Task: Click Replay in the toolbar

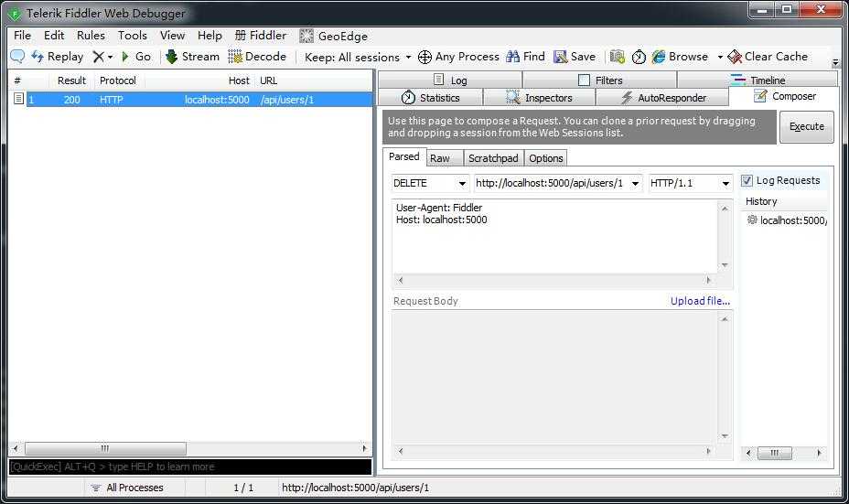Action: (57, 57)
